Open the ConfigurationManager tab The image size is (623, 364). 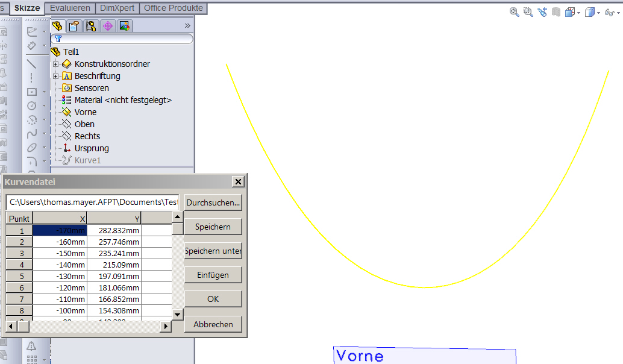91,27
